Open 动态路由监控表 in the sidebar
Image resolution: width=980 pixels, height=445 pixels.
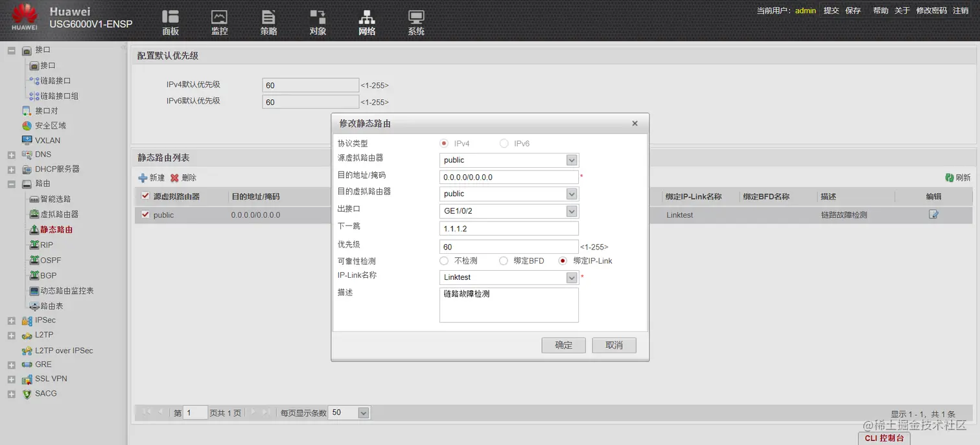67,291
